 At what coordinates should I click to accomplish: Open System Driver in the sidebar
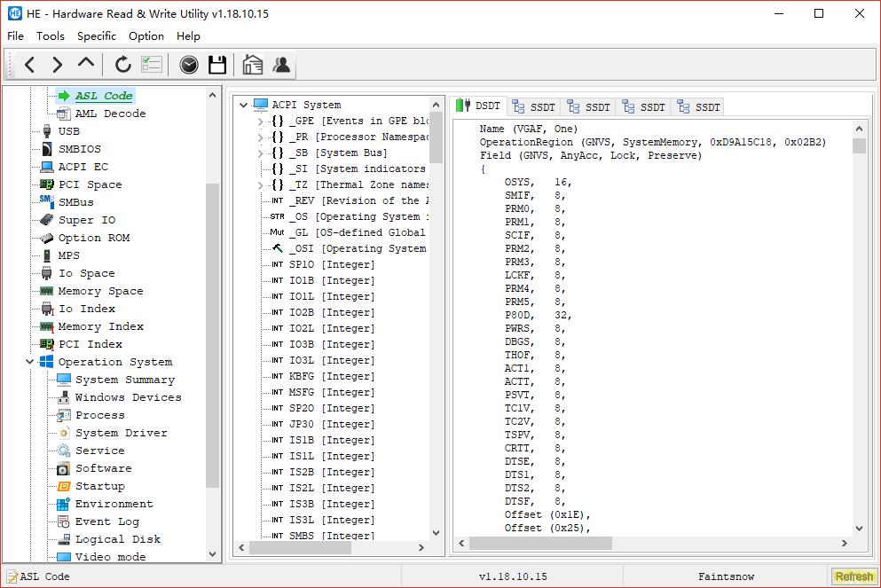(122, 433)
